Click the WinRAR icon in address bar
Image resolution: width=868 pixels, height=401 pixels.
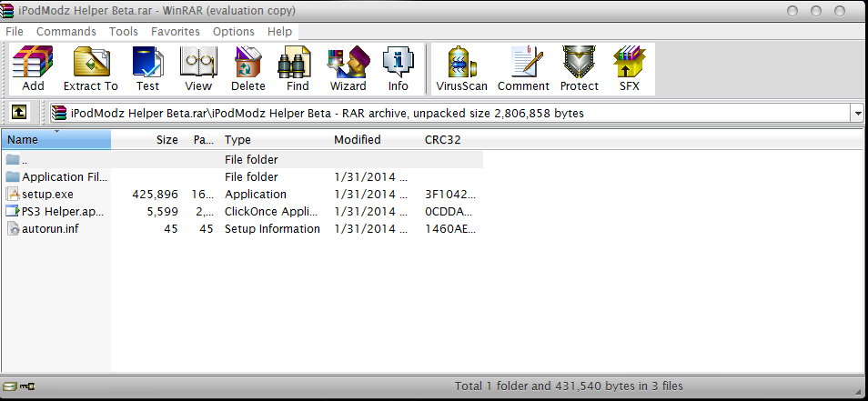(59, 113)
